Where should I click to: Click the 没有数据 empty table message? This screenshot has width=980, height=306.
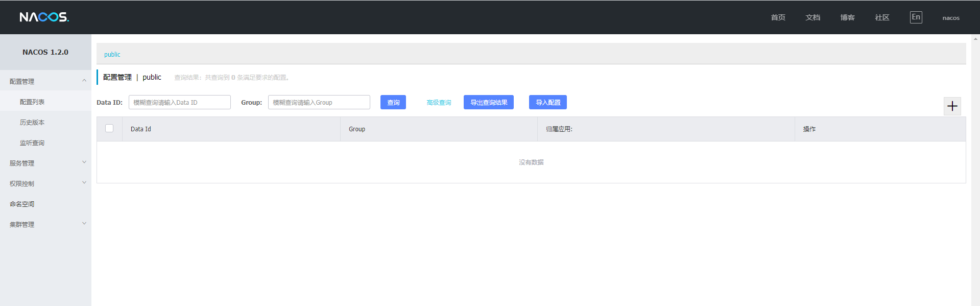531,162
